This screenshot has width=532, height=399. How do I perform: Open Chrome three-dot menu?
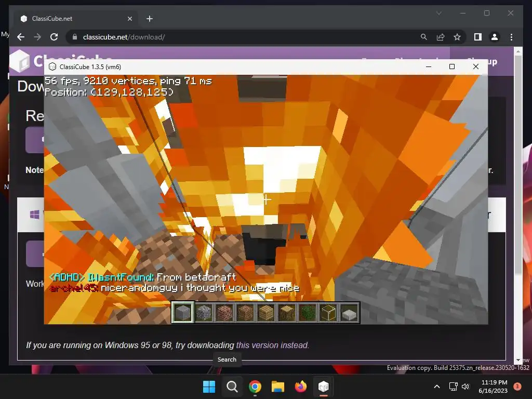pos(511,37)
